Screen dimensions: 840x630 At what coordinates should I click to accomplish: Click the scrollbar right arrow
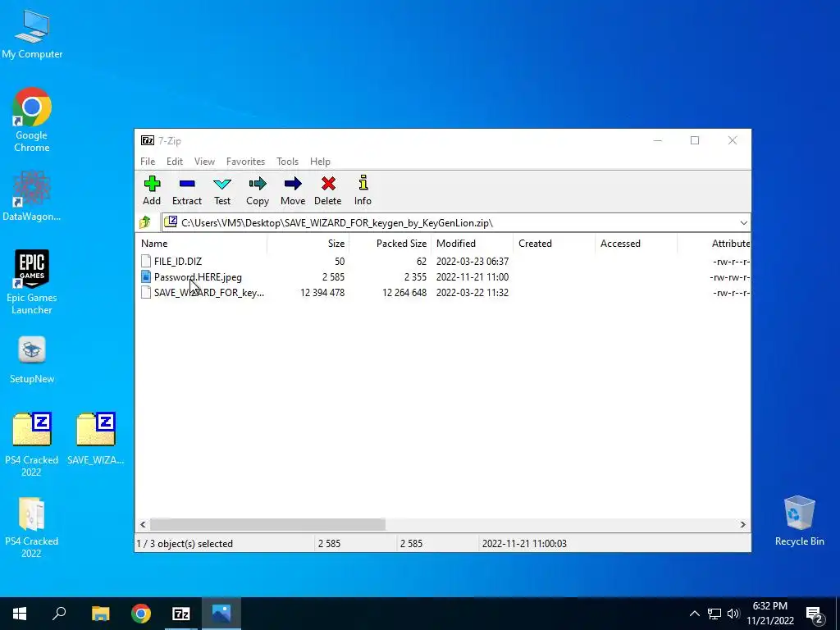[743, 524]
